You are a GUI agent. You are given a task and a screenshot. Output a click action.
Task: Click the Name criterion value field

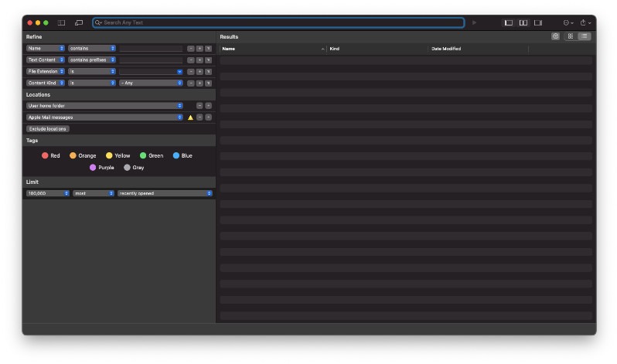tap(151, 49)
